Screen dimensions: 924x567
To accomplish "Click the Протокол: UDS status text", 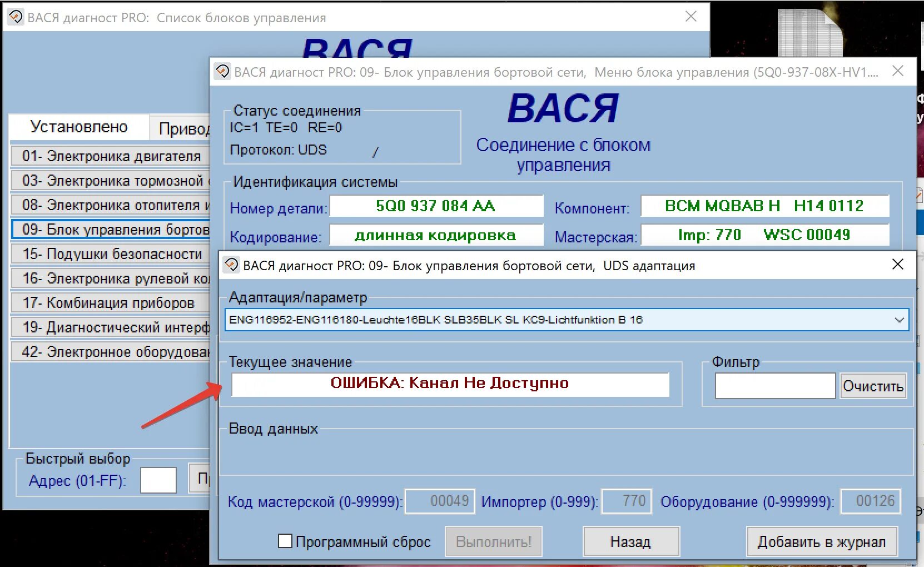I will 279,150.
